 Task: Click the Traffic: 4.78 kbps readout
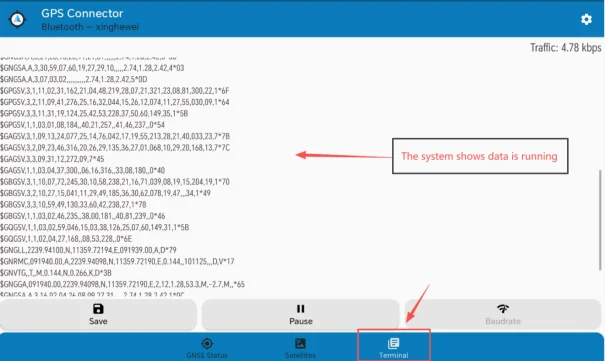click(565, 48)
